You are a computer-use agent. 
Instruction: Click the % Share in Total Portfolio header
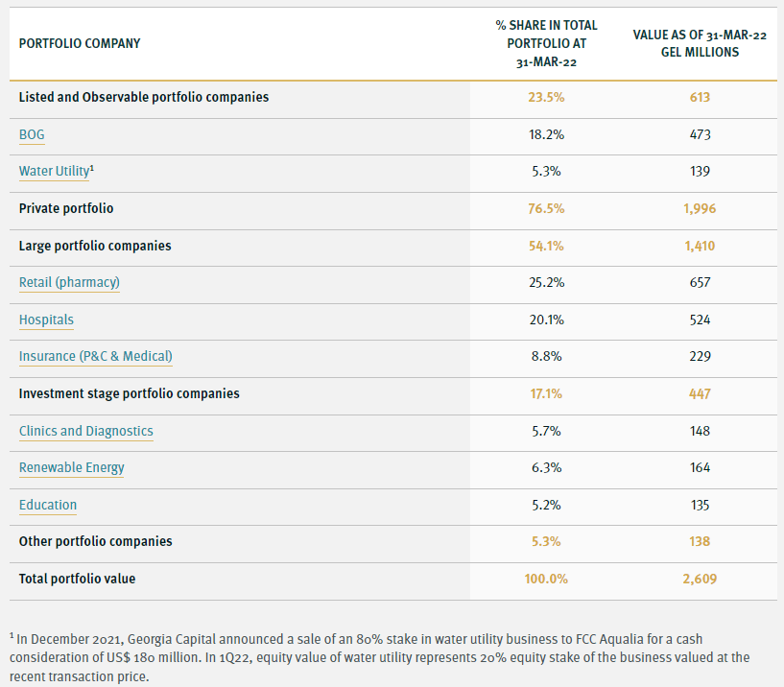coord(547,44)
